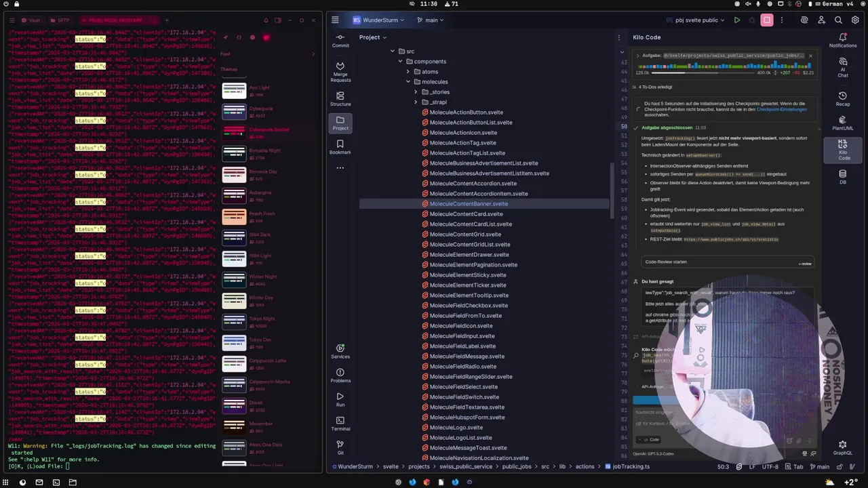868x488 pixels.
Task: Open the Terminal tool window
Action: (340, 424)
